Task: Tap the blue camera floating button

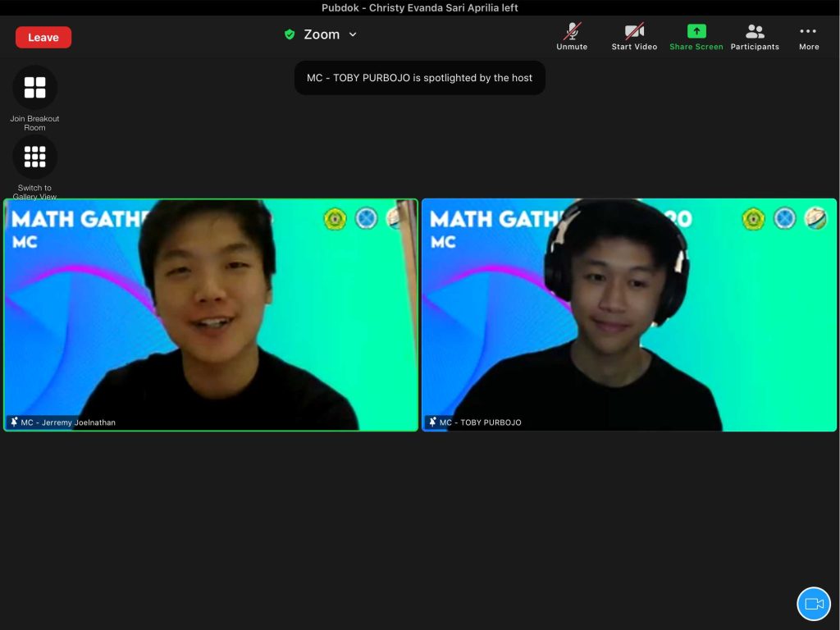Action: pos(814,604)
